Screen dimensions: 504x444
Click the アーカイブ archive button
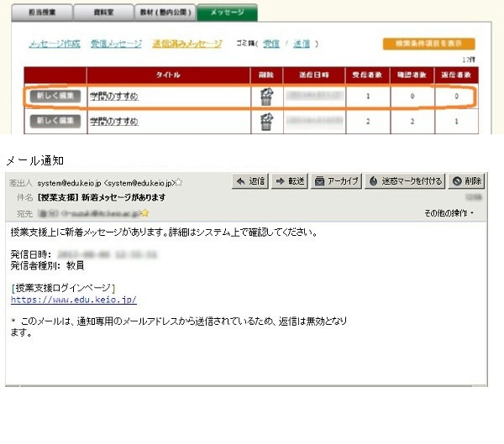point(336,181)
